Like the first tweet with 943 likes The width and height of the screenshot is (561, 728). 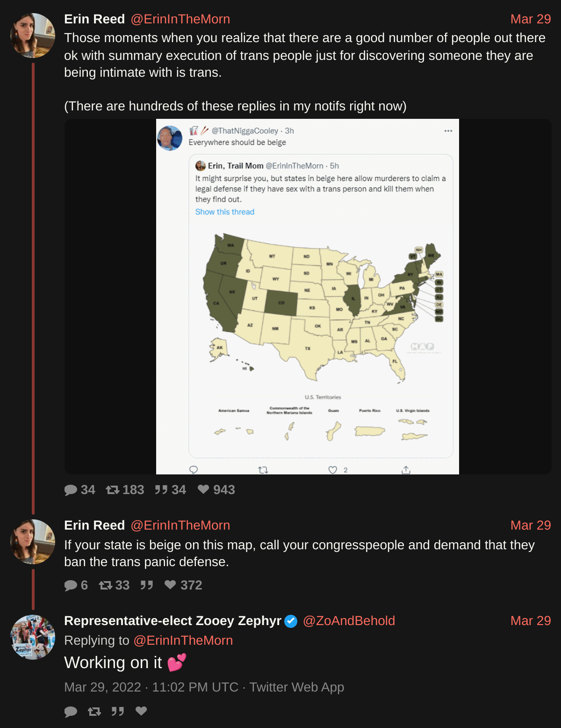pyautogui.click(x=203, y=489)
